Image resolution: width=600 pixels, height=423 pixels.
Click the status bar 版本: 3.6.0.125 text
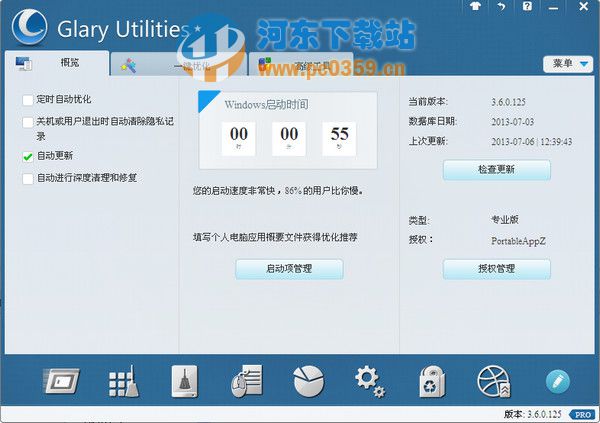tap(532, 414)
